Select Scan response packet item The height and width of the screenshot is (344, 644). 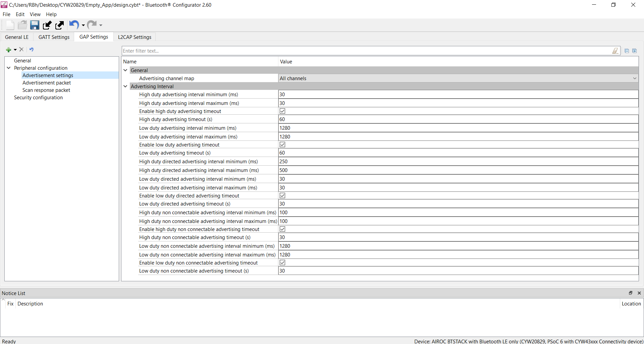coord(46,90)
